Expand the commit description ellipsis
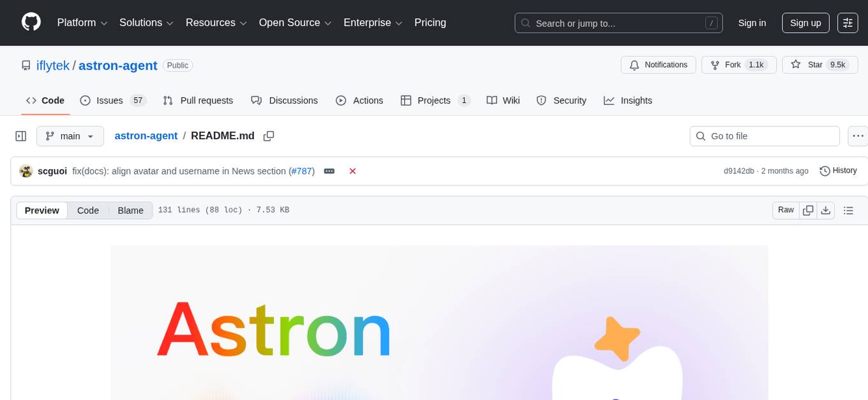Image resolution: width=868 pixels, height=400 pixels. click(329, 171)
